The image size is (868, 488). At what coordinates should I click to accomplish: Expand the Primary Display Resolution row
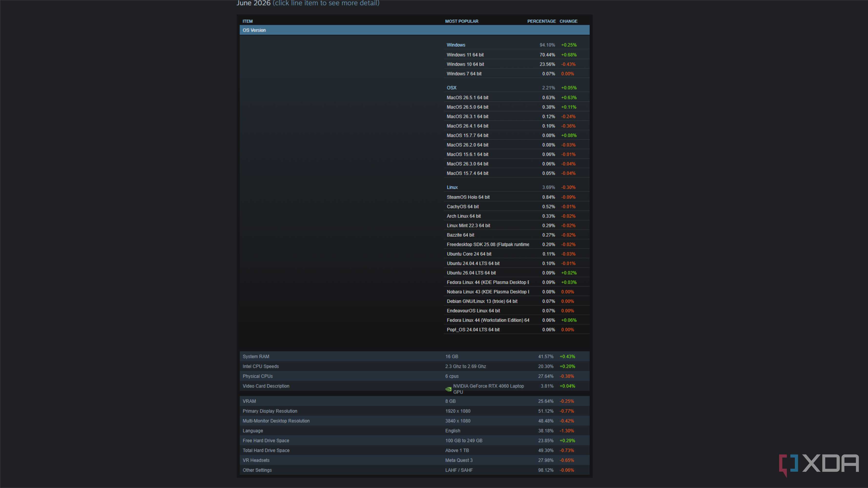414,411
